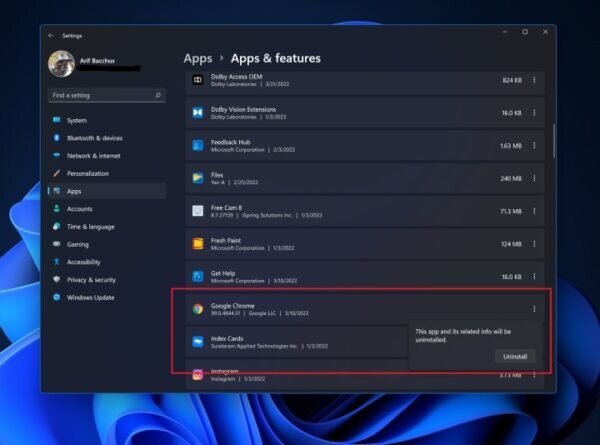
Task: Select Apps in the sidebar
Action: [108, 191]
